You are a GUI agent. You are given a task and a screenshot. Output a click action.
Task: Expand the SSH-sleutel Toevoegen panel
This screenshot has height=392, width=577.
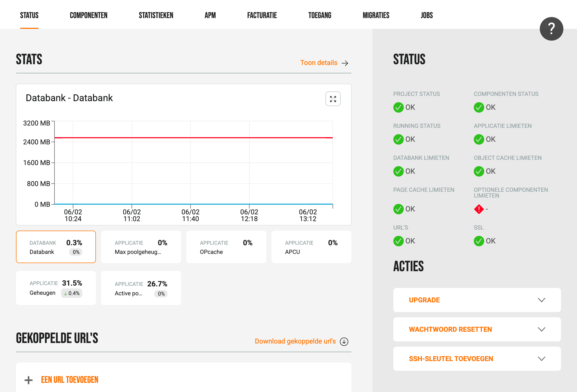coord(477,359)
